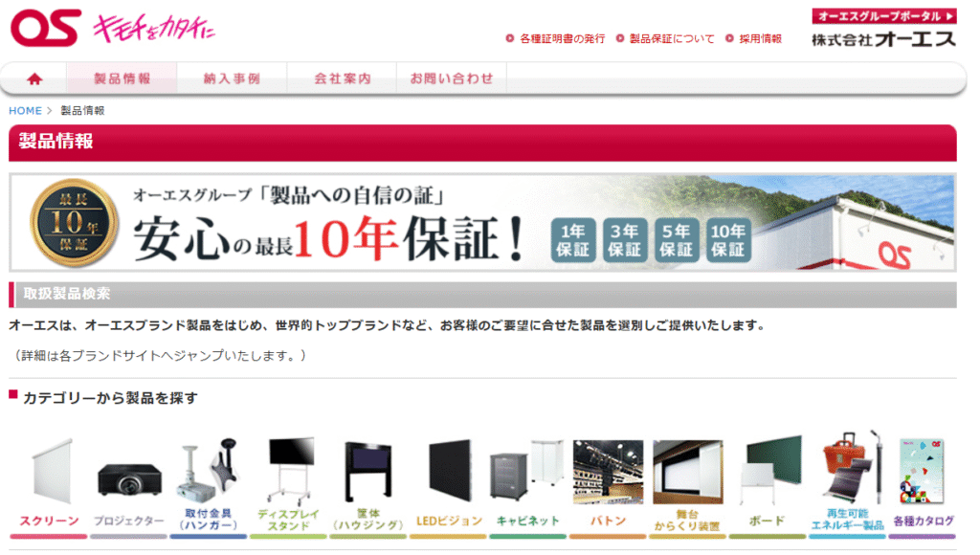Click the 株式会社オーエス company name

pos(883,39)
